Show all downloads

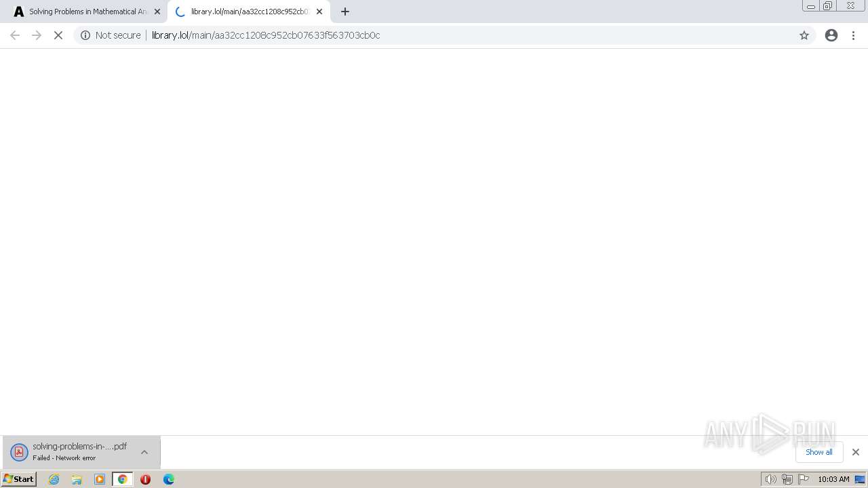point(819,452)
